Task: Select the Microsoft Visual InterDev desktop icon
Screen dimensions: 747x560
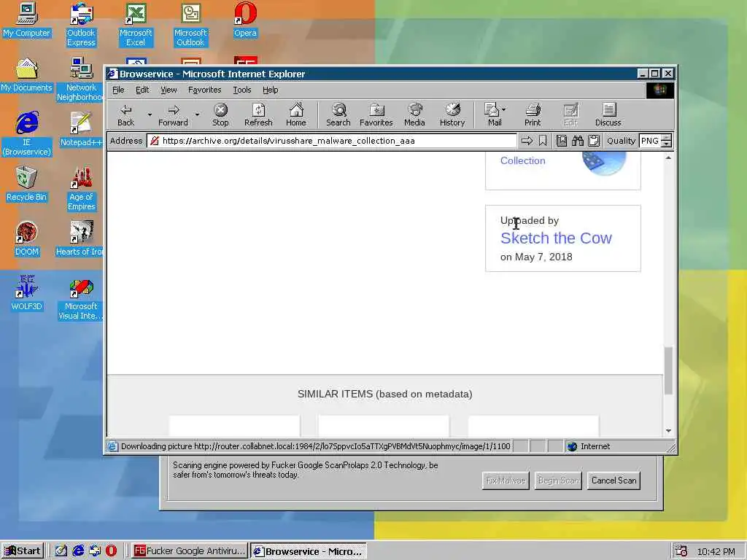Action: click(80, 298)
